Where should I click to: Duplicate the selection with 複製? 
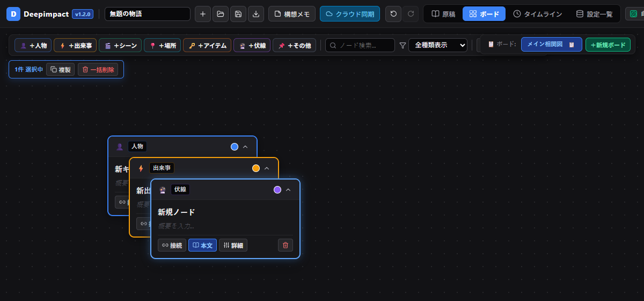click(x=60, y=69)
